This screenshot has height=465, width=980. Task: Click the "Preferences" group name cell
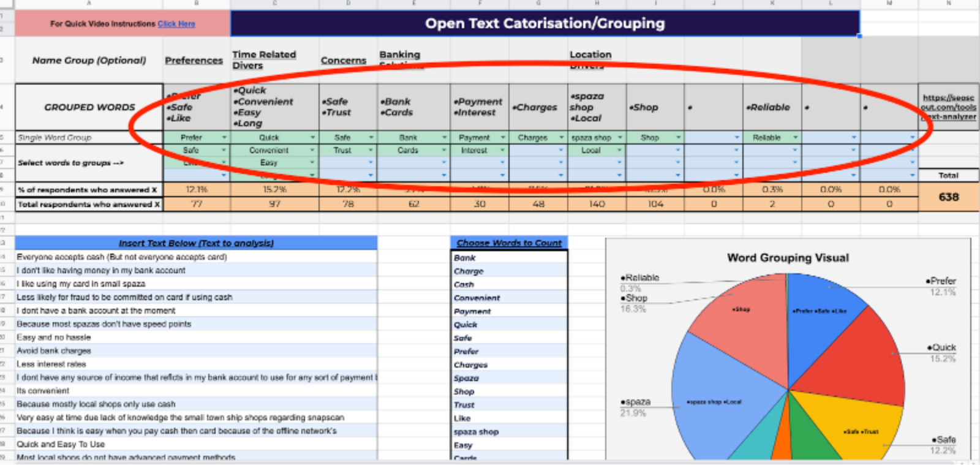click(x=197, y=60)
